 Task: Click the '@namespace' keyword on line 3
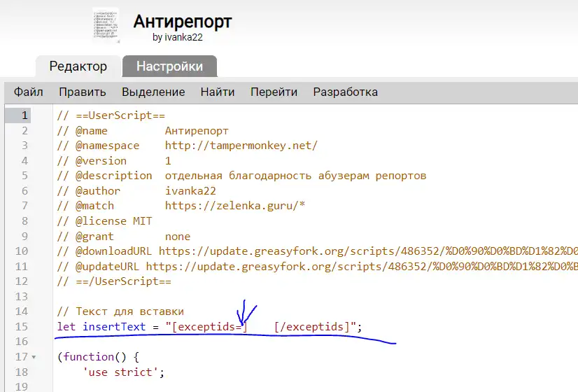pyautogui.click(x=107, y=146)
